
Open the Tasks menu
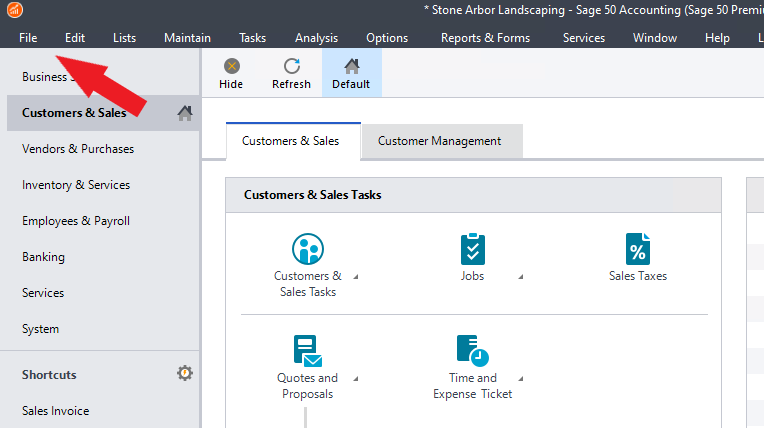tap(252, 38)
